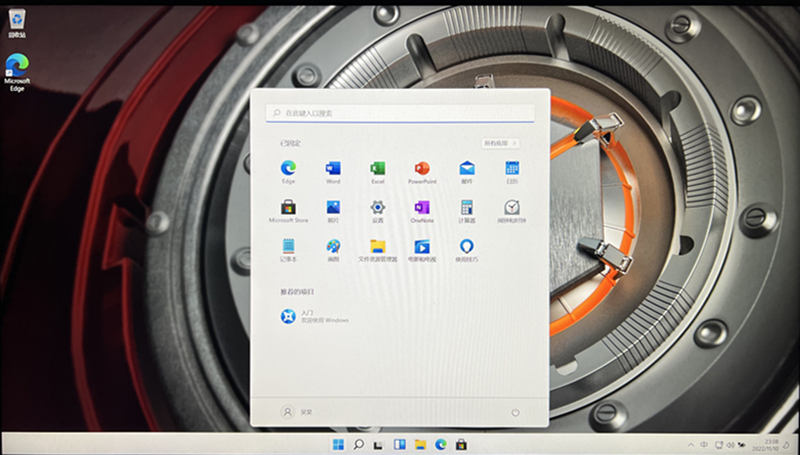
Task: Open Microsoft Store on the taskbar
Action: tap(461, 444)
